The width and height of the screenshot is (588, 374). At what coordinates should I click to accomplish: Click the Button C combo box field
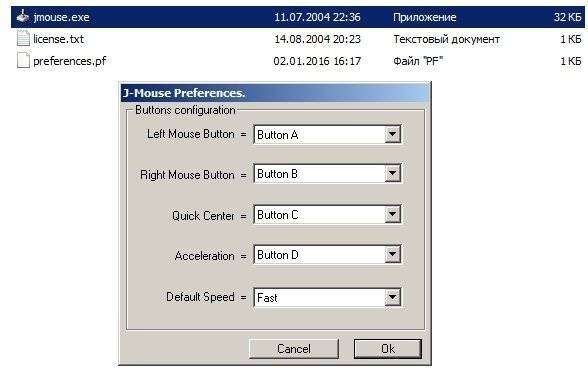click(x=327, y=215)
